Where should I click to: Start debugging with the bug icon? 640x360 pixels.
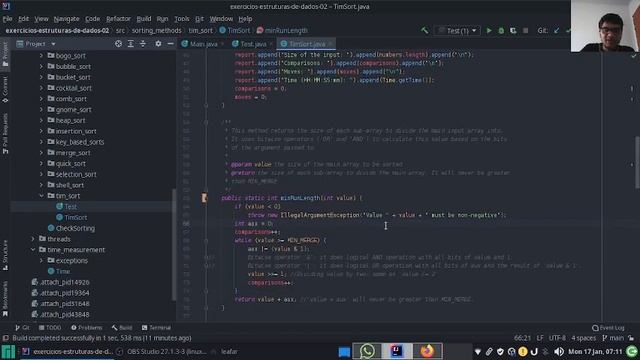point(501,31)
